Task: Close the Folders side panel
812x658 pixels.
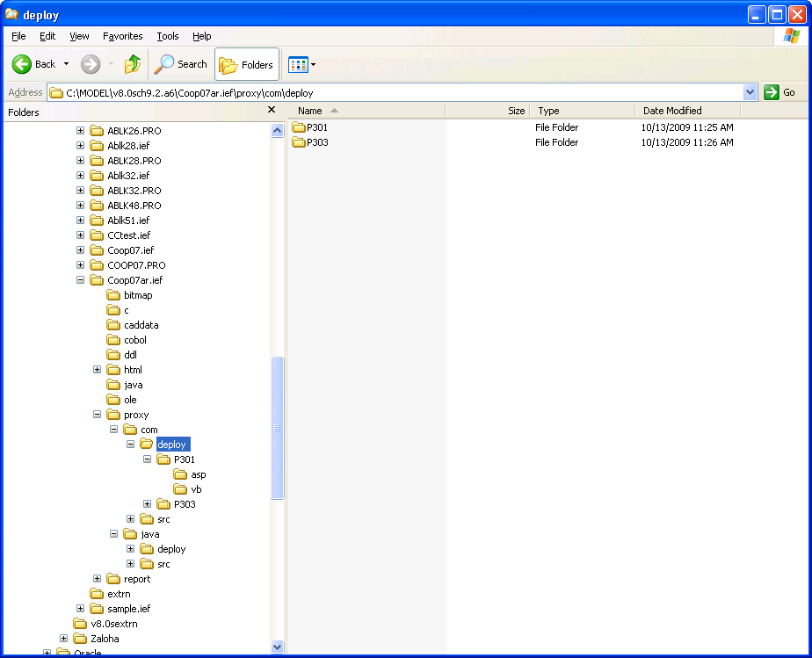Action: (x=272, y=110)
